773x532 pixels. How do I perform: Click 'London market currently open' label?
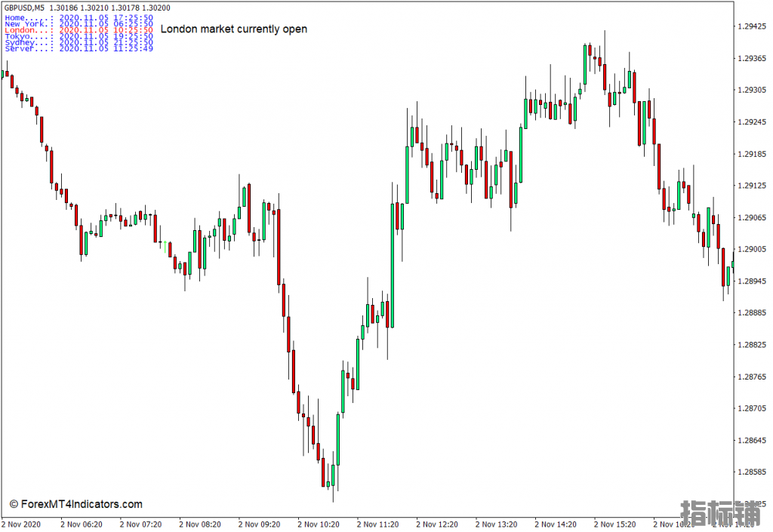tap(234, 29)
